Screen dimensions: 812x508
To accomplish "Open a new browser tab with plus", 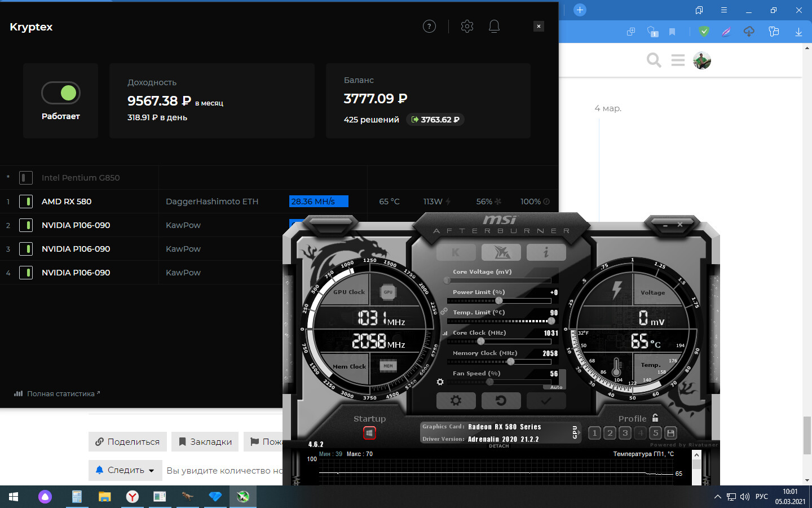I will pyautogui.click(x=580, y=10).
